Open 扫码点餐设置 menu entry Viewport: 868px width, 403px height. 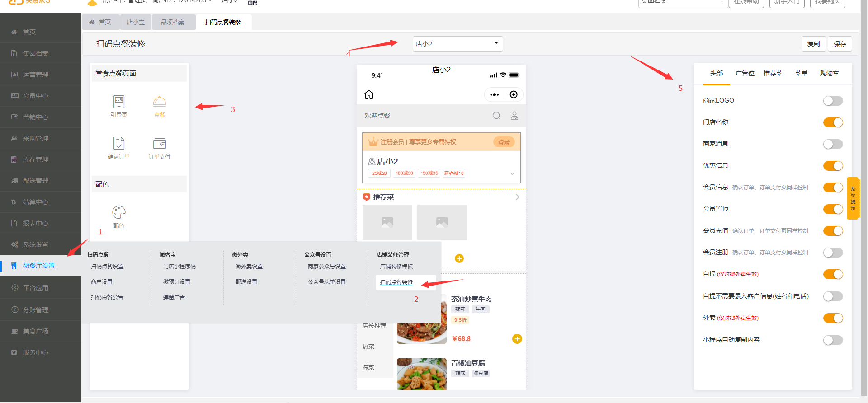coord(107,267)
